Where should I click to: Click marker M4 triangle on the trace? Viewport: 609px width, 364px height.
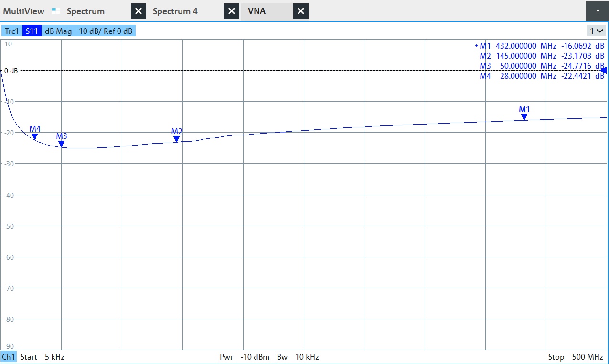pos(34,136)
